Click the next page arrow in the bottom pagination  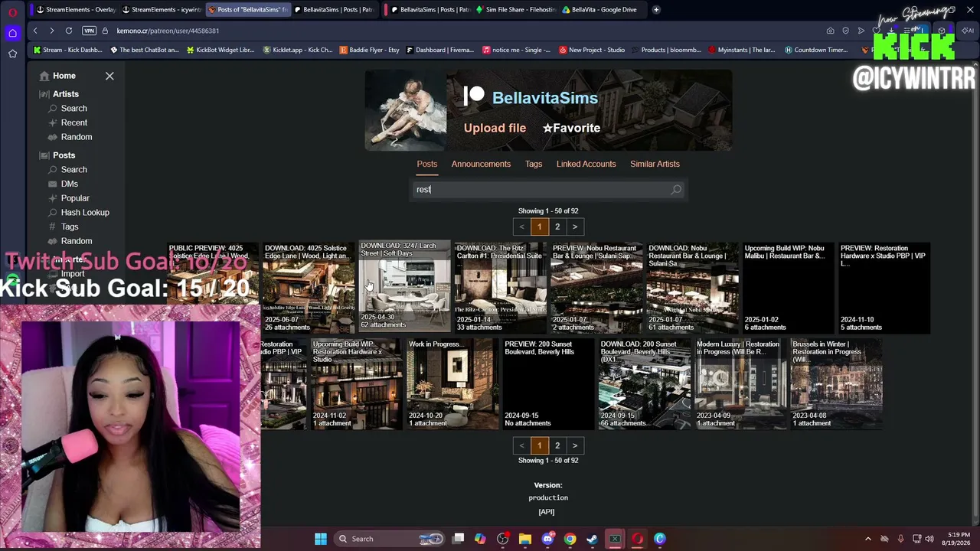point(575,445)
